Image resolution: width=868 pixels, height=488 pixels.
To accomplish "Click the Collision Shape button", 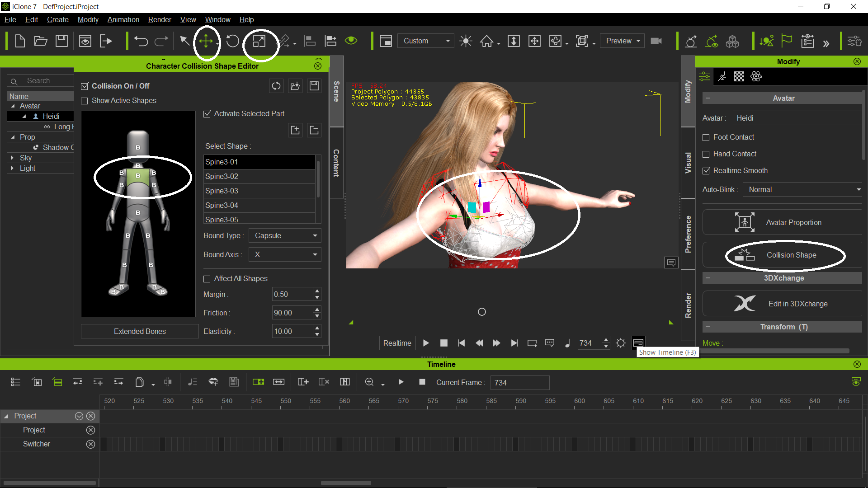I will click(x=783, y=255).
